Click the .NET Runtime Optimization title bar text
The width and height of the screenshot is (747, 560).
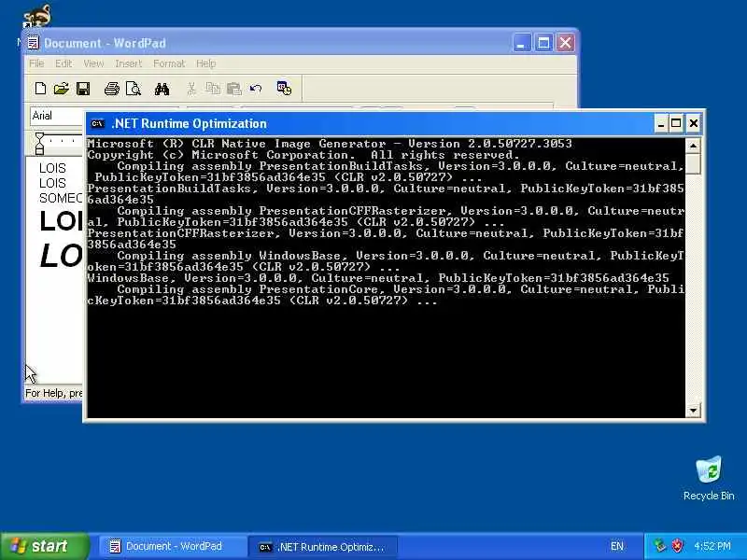190,124
